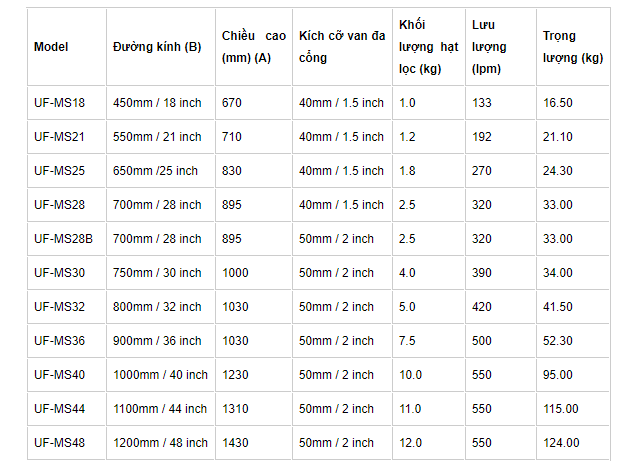
Task: Select the weight value 124.00
Action: 561,443
